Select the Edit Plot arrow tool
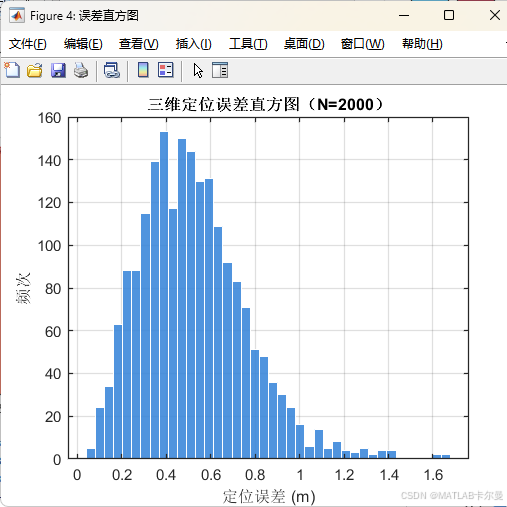 coord(198,71)
